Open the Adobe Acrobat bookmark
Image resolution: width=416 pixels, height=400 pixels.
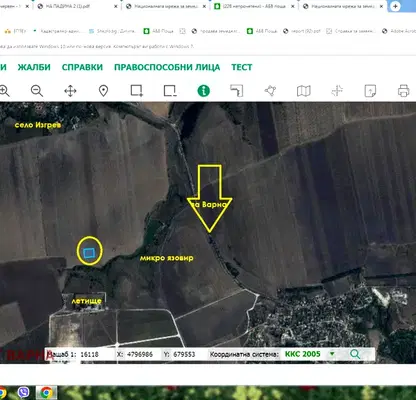coord(399,31)
